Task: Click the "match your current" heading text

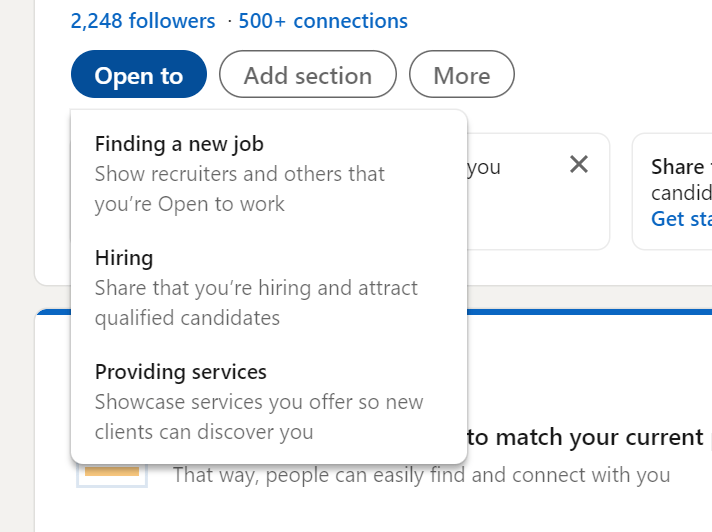Action: click(585, 437)
